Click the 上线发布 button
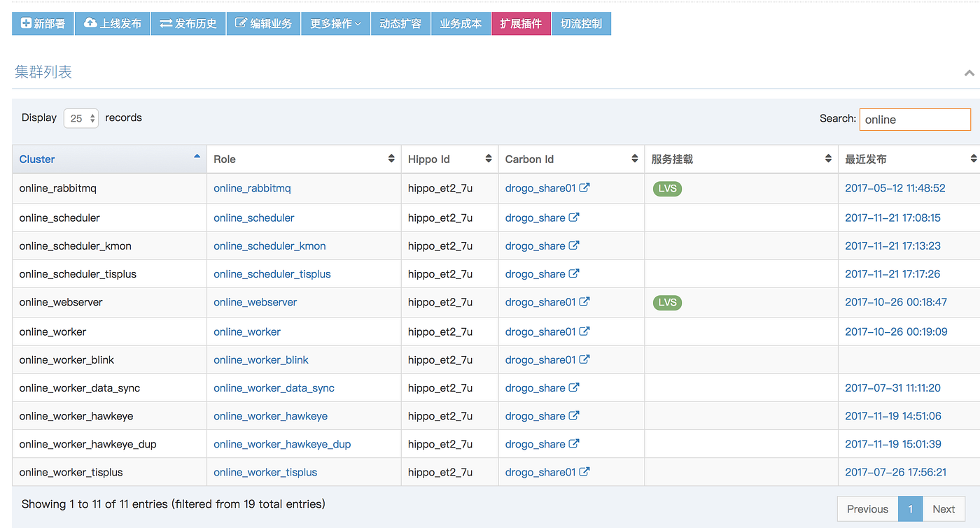 (113, 23)
